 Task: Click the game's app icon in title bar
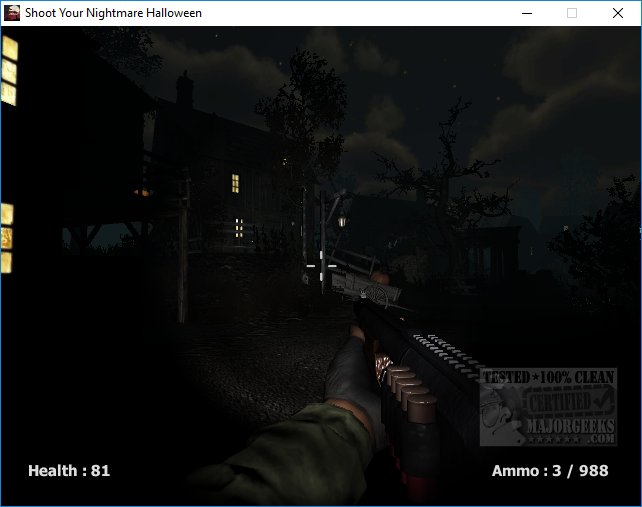12,13
